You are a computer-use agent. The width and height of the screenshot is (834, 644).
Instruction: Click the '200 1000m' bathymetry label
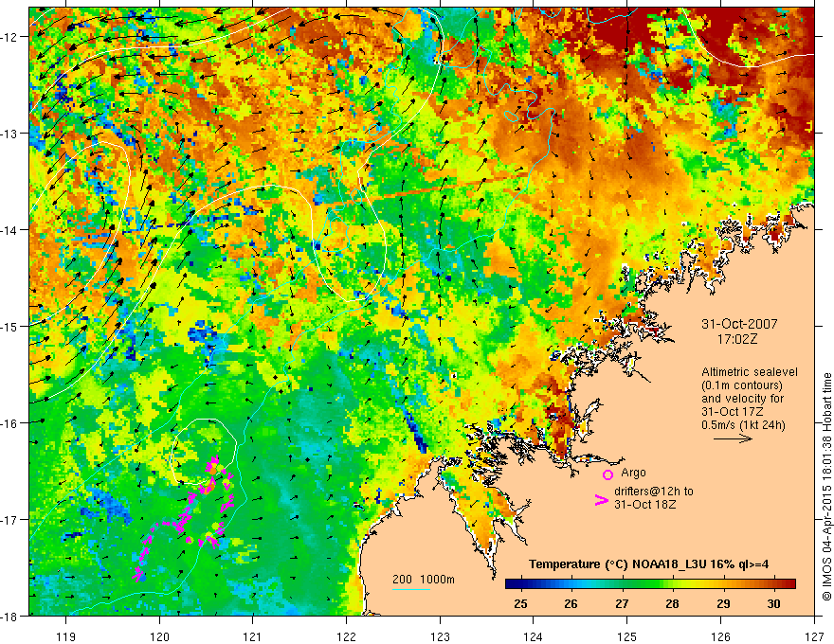pos(424,580)
